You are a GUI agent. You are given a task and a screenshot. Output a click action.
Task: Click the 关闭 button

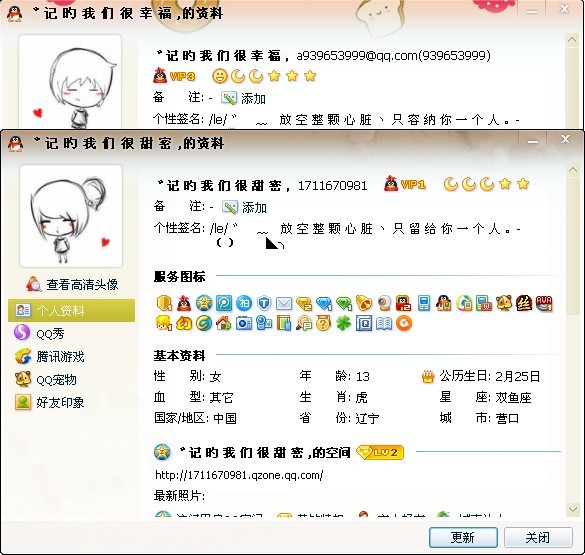[x=538, y=537]
